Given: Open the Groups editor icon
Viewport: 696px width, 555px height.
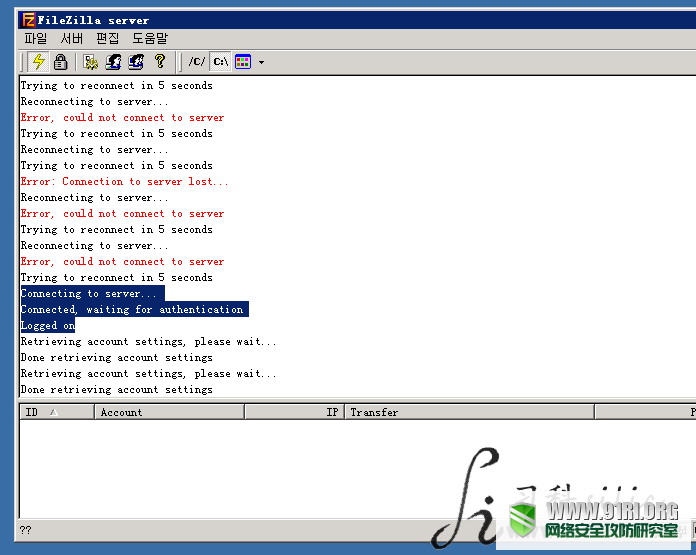Looking at the screenshot, I should (135, 61).
